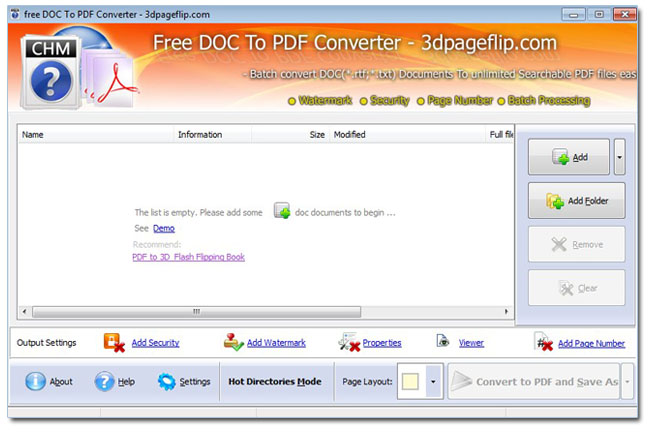Click the Add Watermark stamp icon
650x433 pixels.
coord(233,343)
